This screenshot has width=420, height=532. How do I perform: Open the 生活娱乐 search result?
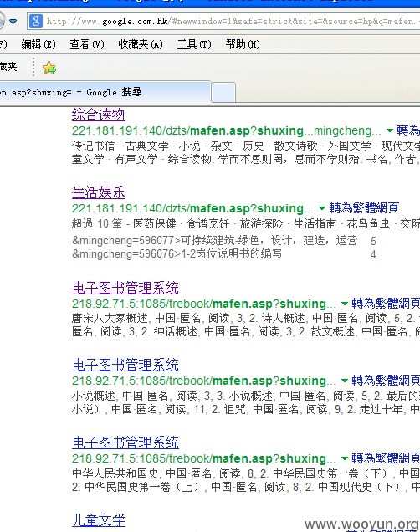(99, 192)
